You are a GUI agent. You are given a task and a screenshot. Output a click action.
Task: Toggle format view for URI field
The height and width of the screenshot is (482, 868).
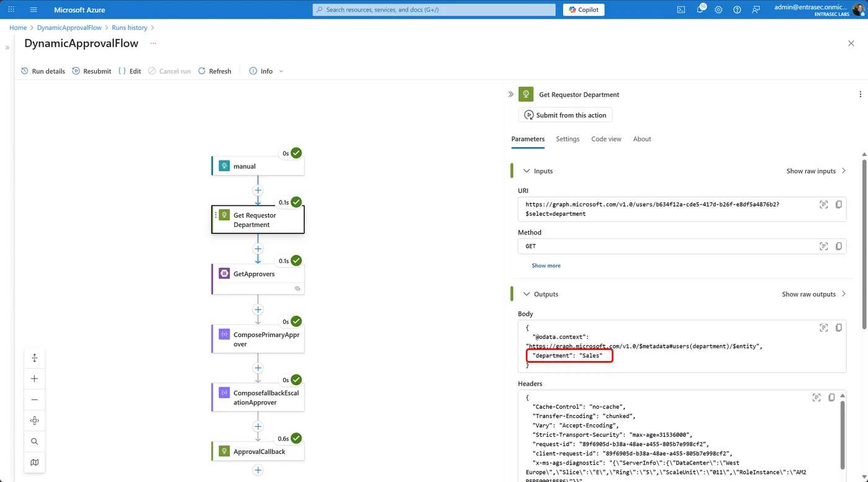point(823,204)
